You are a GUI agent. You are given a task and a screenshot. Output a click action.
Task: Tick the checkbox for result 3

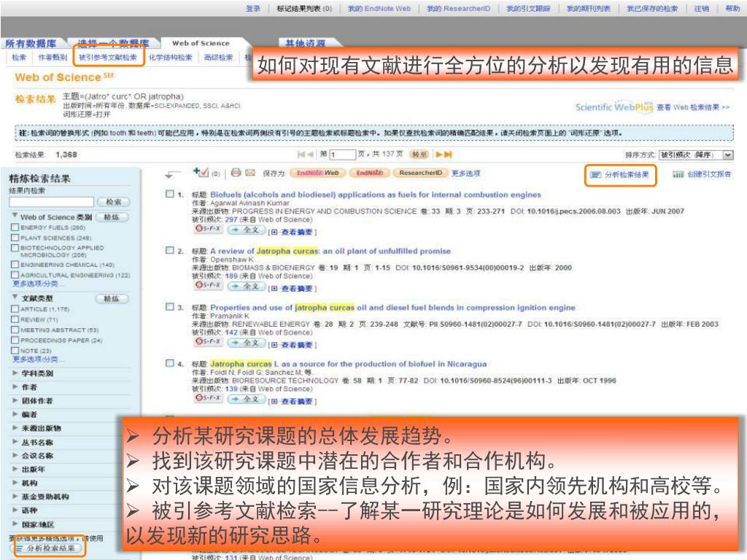(169, 307)
